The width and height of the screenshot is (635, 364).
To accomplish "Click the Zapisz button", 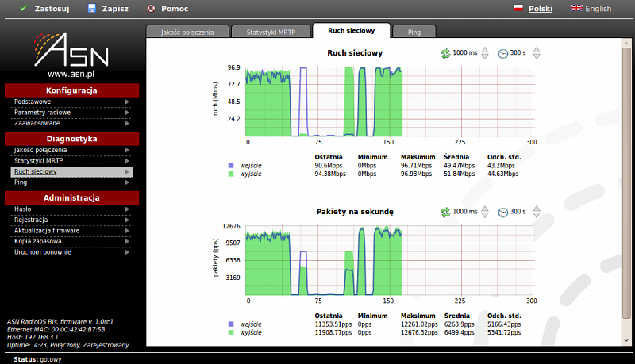I will [x=108, y=9].
